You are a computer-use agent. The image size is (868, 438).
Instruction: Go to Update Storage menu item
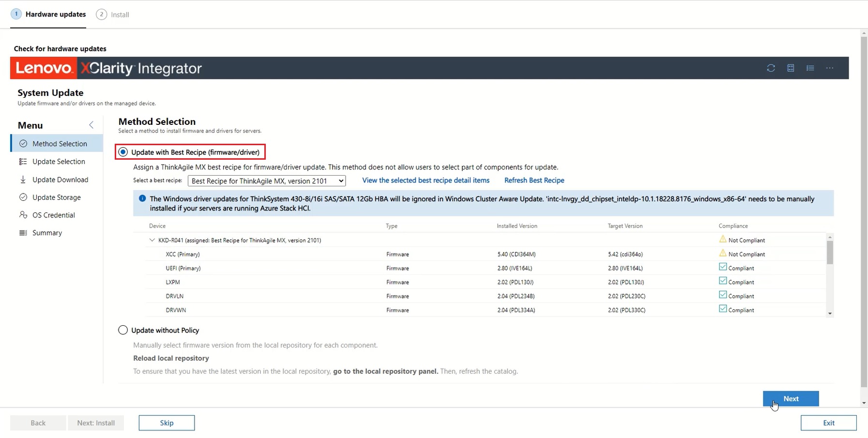point(57,197)
